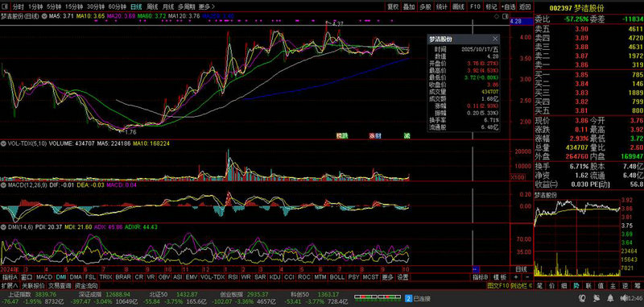
Task: Select the 价 price tab in sidebar
Action: [552, 285]
